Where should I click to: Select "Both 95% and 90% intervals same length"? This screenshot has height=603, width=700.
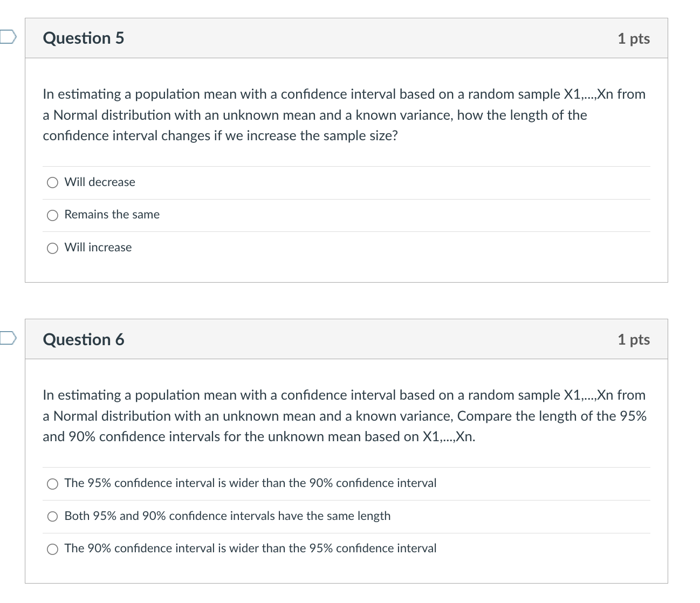coord(52,516)
